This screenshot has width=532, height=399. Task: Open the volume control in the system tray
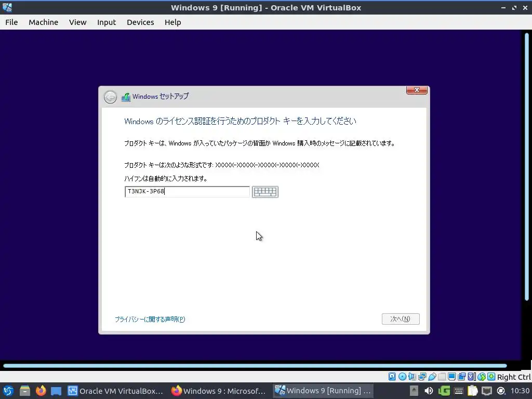coord(429,391)
